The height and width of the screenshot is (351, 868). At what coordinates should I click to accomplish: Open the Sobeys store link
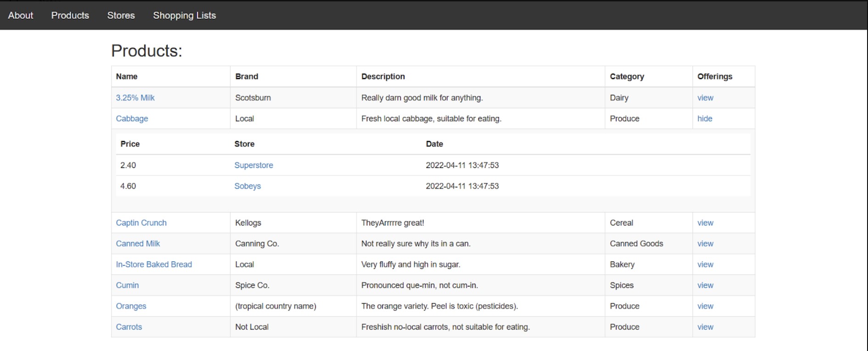click(x=247, y=186)
